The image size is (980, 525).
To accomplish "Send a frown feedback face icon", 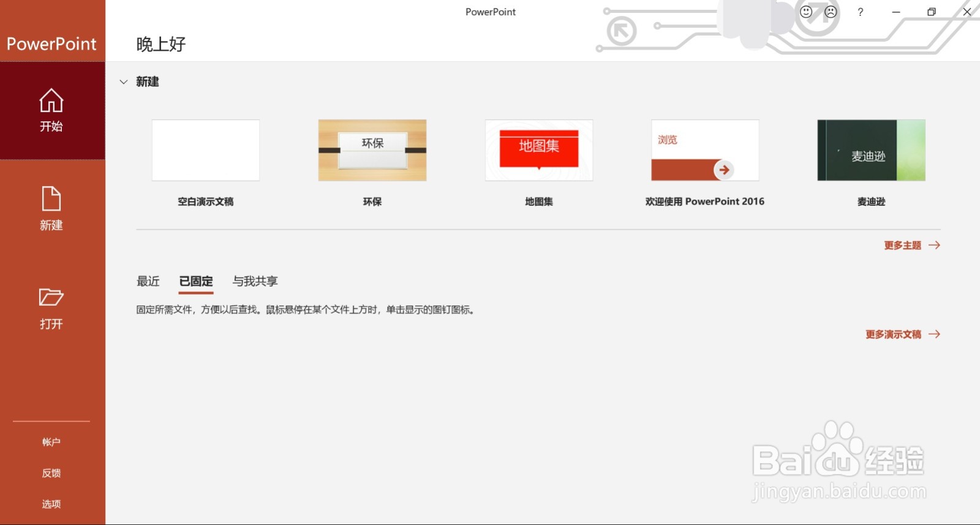I will click(x=831, y=12).
